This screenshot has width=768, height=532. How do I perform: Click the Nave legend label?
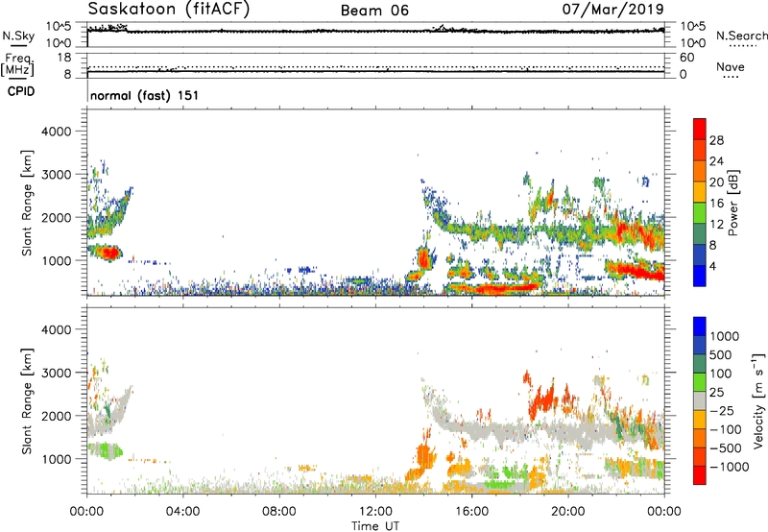(730, 67)
